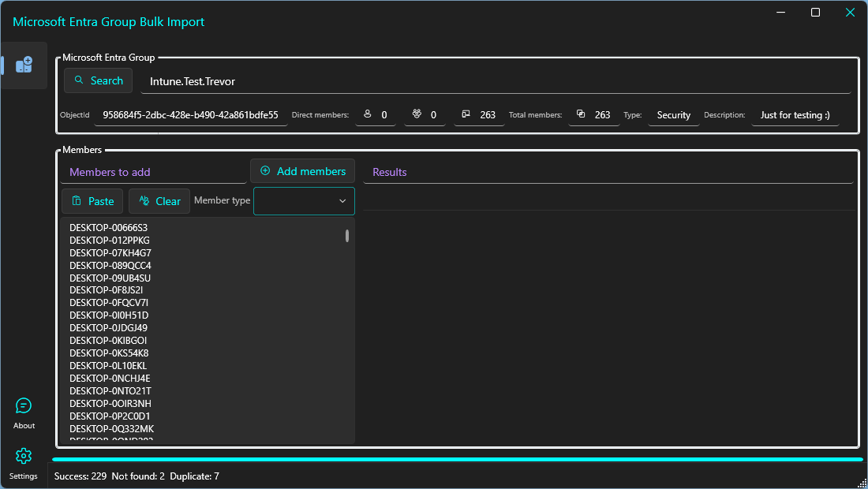Maximize the application window

click(x=815, y=13)
